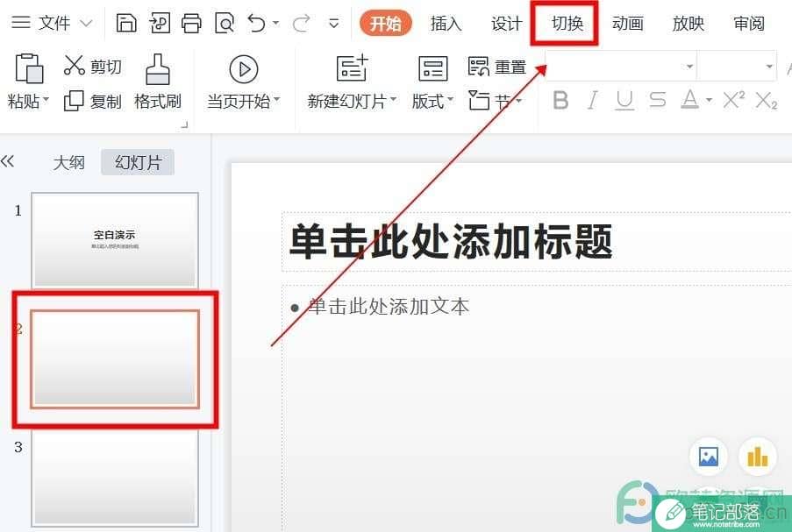Image resolution: width=792 pixels, height=532 pixels.
Task: Switch to the 放映 tab
Action: pyautogui.click(x=688, y=23)
